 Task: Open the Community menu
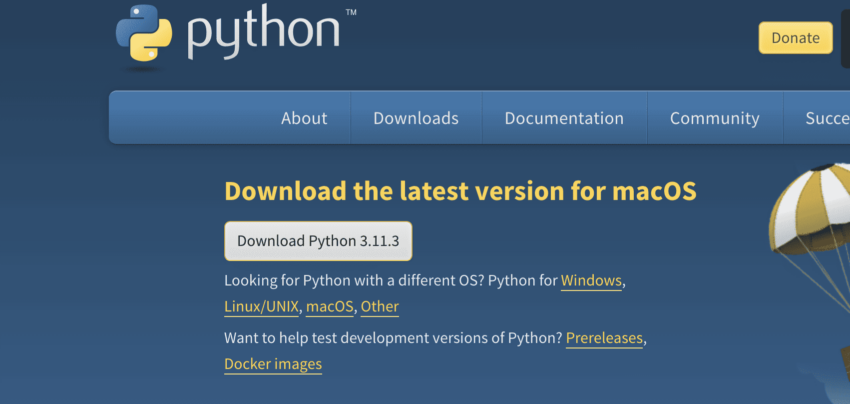coord(714,118)
